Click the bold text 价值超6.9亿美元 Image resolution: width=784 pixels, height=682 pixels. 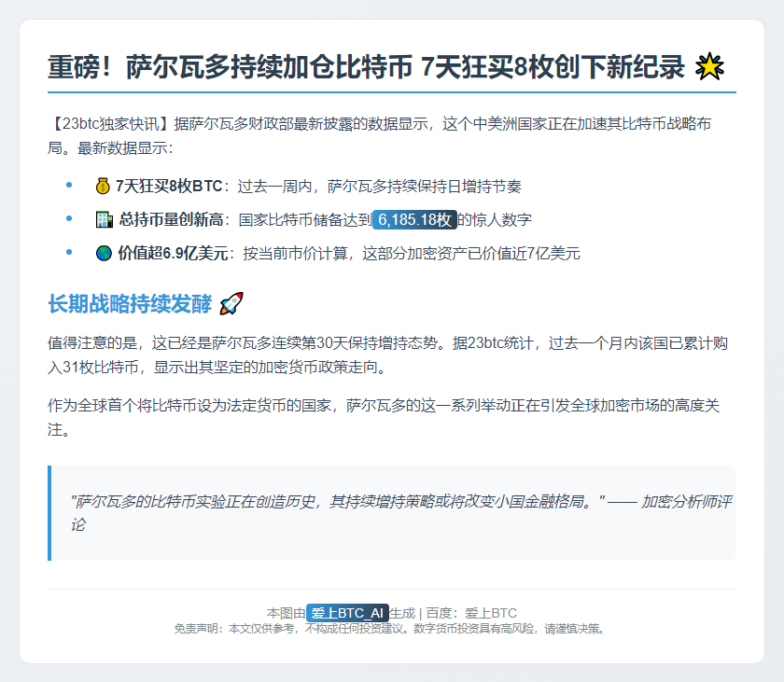click(173, 254)
